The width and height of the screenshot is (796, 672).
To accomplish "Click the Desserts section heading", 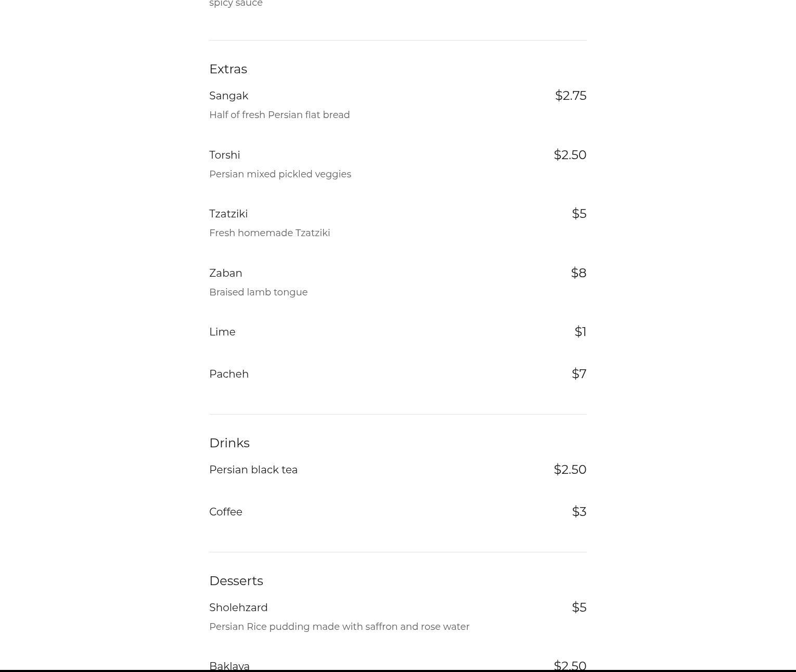I will pyautogui.click(x=236, y=581).
